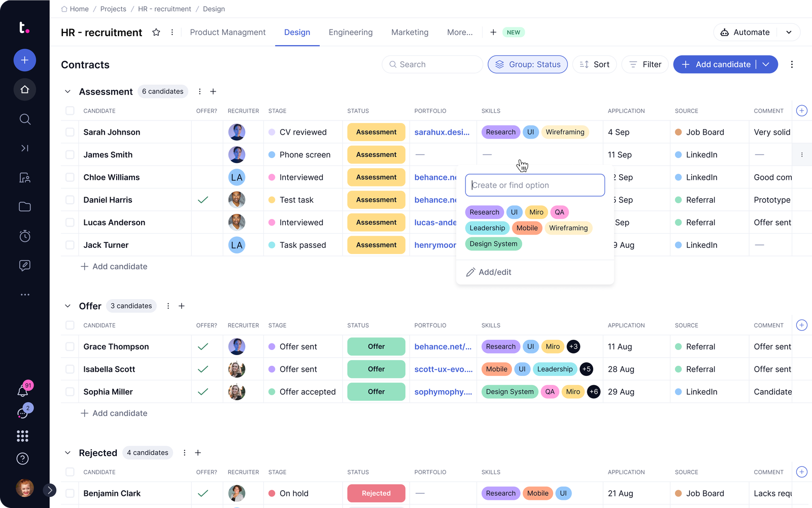Open Contracts view kebab menu

pyautogui.click(x=792, y=65)
